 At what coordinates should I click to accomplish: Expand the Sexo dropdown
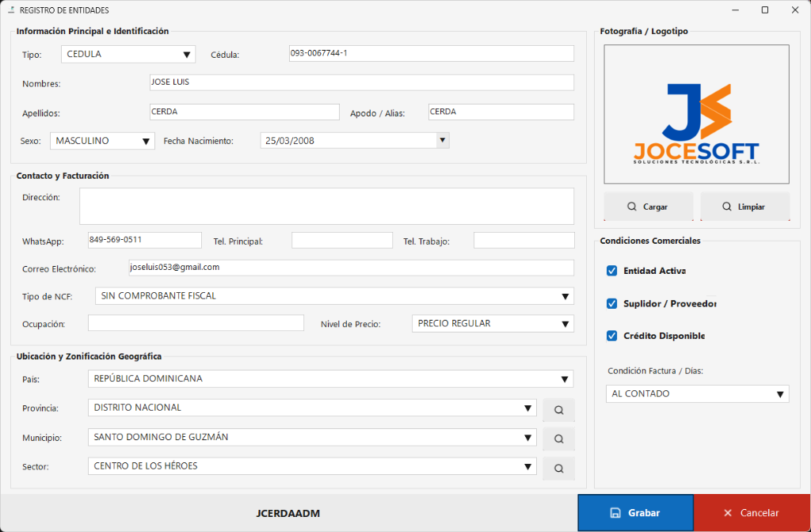(102, 141)
